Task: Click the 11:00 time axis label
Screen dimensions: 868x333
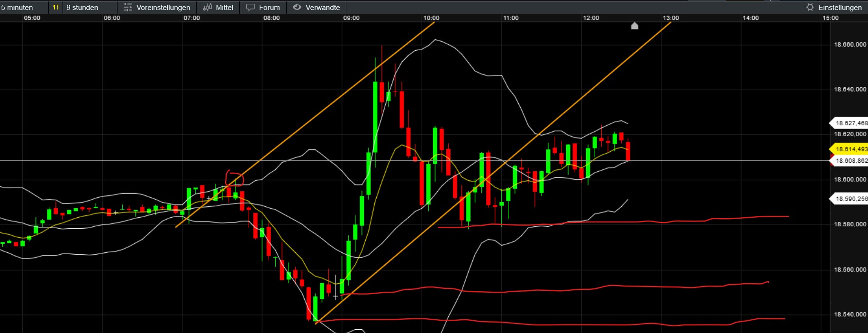Action: 511,18
